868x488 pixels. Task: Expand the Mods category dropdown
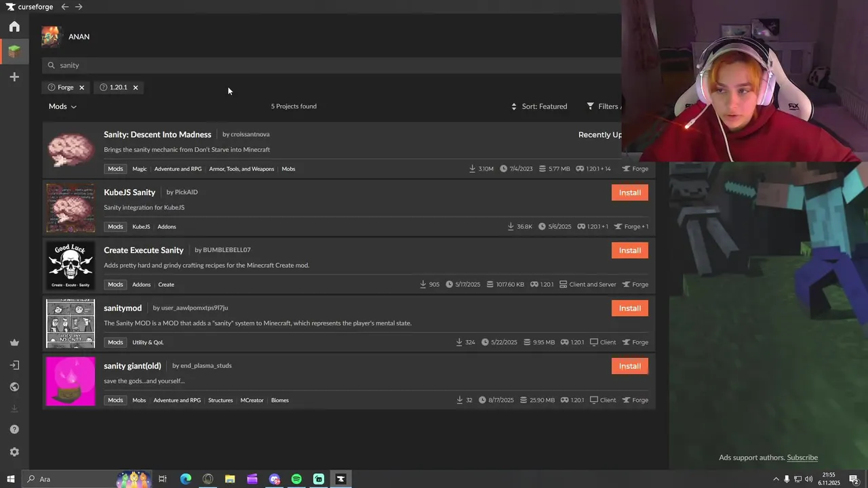[62, 106]
